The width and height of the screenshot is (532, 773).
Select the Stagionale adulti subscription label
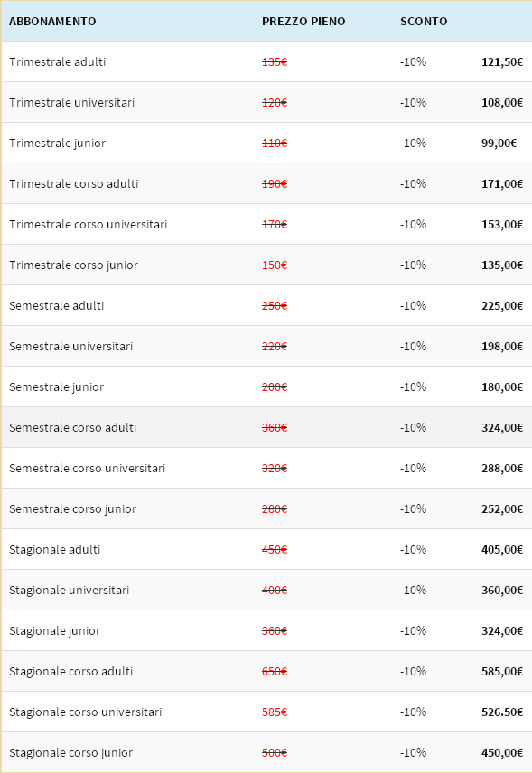pyautogui.click(x=54, y=550)
